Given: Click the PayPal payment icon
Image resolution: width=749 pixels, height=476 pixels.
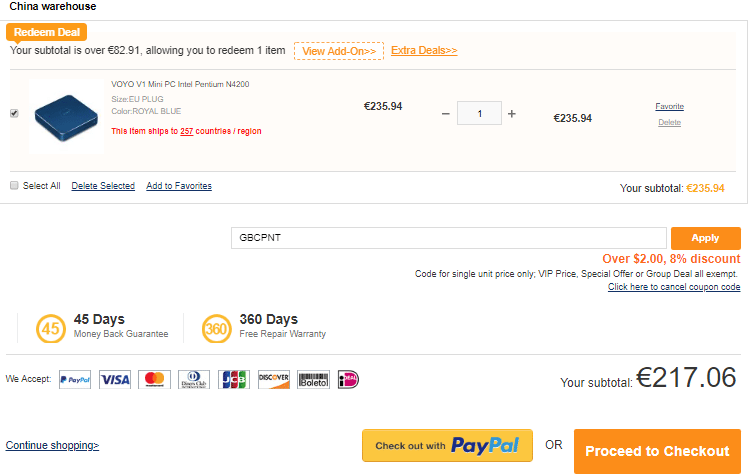Looking at the screenshot, I should click(x=75, y=380).
